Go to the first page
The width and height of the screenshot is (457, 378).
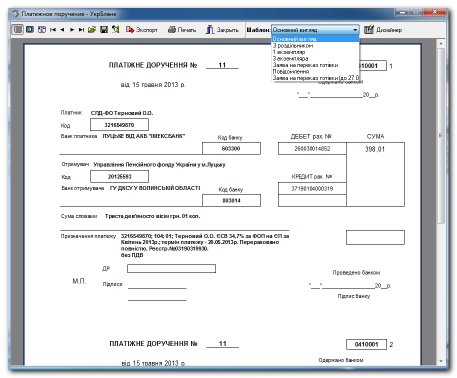[x=53, y=30]
